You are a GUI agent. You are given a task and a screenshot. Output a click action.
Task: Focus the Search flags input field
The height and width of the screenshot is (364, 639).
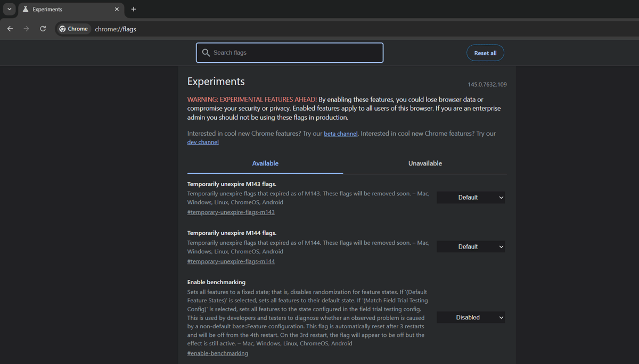(296, 53)
